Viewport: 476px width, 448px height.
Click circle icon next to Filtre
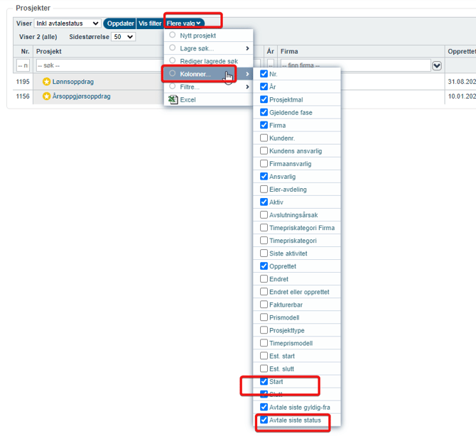[173, 87]
